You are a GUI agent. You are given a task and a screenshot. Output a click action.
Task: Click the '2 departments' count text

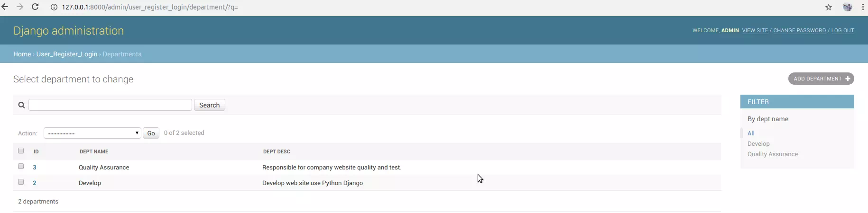point(38,201)
